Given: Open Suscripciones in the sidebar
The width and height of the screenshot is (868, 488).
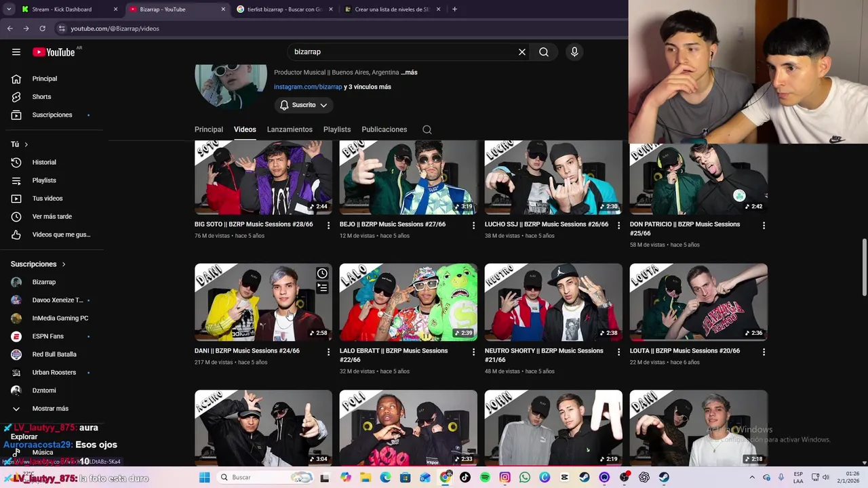Looking at the screenshot, I should [x=52, y=115].
